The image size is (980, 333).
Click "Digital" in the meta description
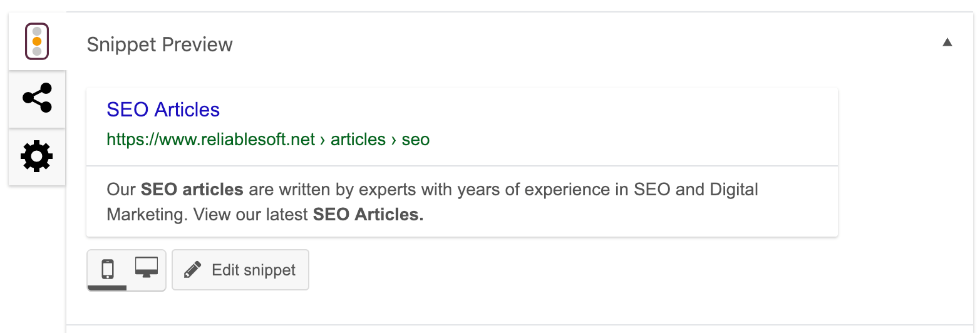[x=733, y=189]
